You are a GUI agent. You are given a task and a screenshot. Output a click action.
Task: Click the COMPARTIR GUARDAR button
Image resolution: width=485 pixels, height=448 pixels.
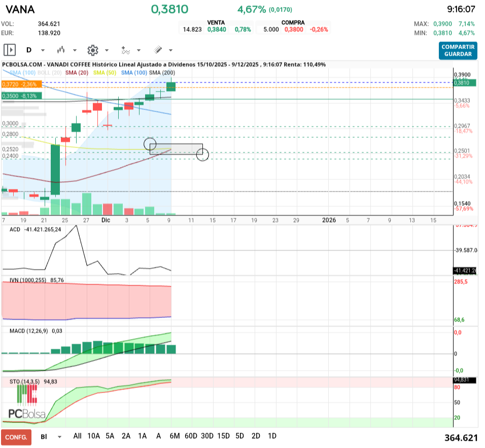click(458, 50)
